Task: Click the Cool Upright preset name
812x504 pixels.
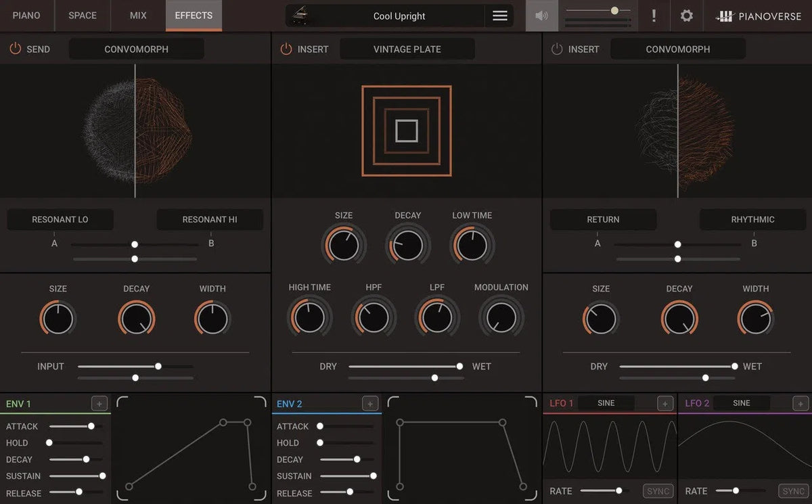Action: click(x=399, y=16)
